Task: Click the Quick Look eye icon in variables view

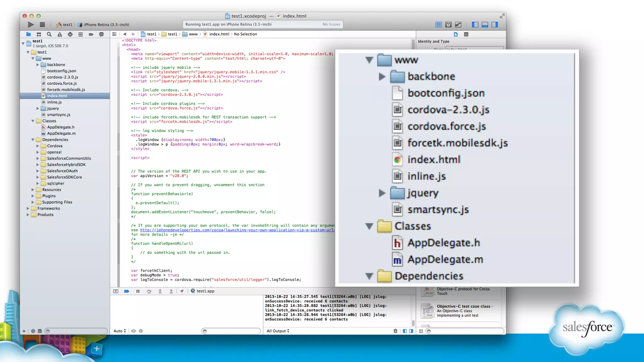Action: point(134,331)
